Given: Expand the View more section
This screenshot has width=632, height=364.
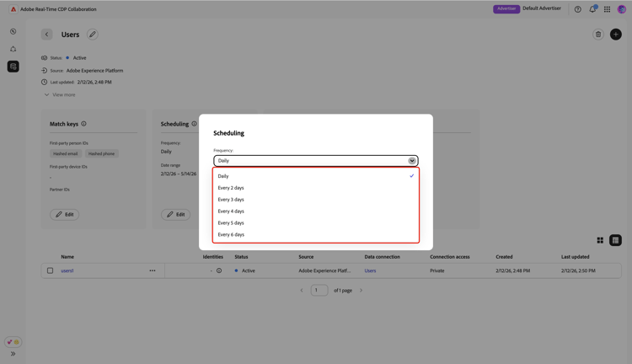Looking at the screenshot, I should click(x=60, y=94).
